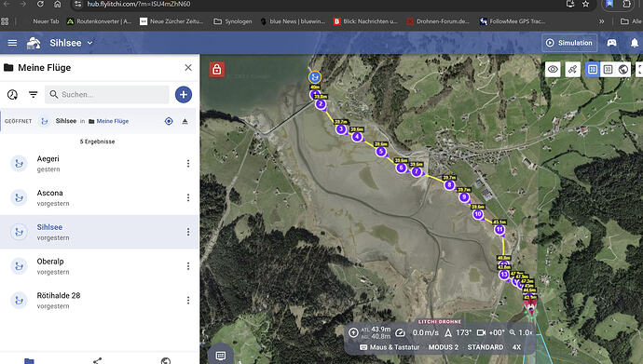This screenshot has height=364, width=643.
Task: Select waypoint 3 on the map
Action: [341, 129]
